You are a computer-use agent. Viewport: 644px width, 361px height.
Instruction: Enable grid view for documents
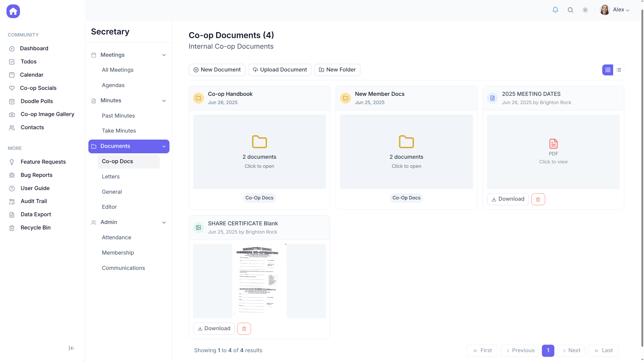click(608, 70)
